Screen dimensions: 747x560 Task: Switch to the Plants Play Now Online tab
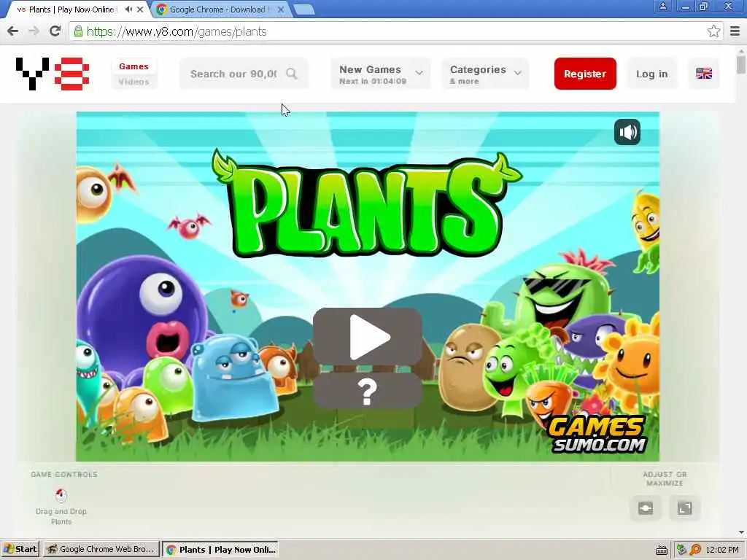coord(71,9)
